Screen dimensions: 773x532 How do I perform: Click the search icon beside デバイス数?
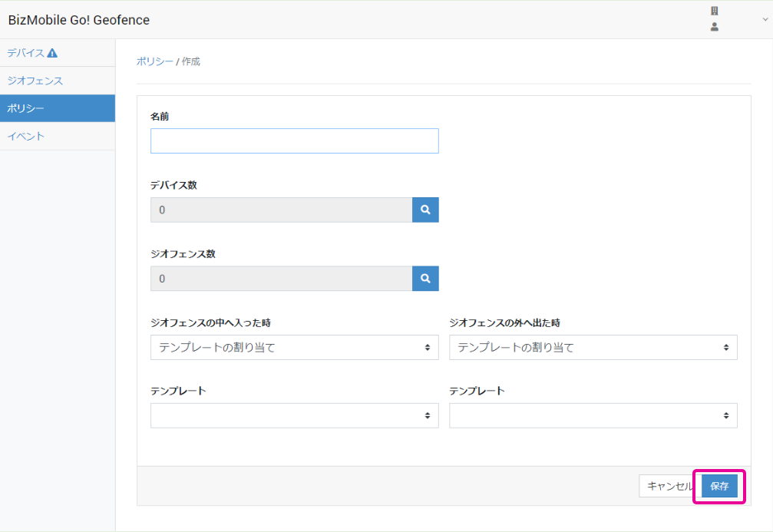(x=425, y=210)
